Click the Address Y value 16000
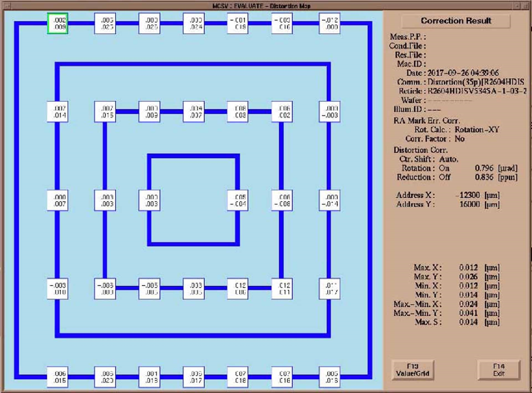Image resolution: width=532 pixels, height=393 pixels. pos(470,204)
